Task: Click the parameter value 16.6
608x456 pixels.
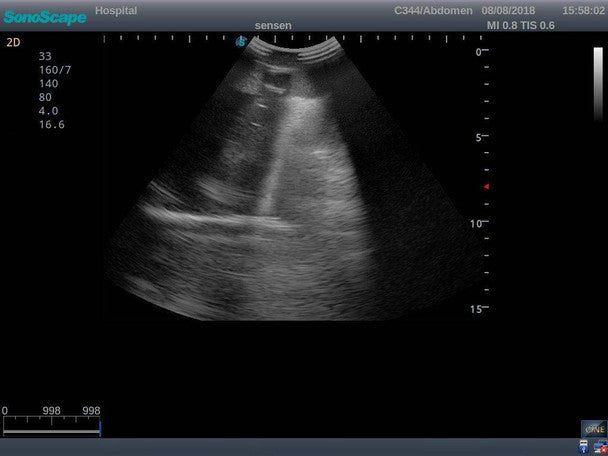Action: pyautogui.click(x=52, y=124)
